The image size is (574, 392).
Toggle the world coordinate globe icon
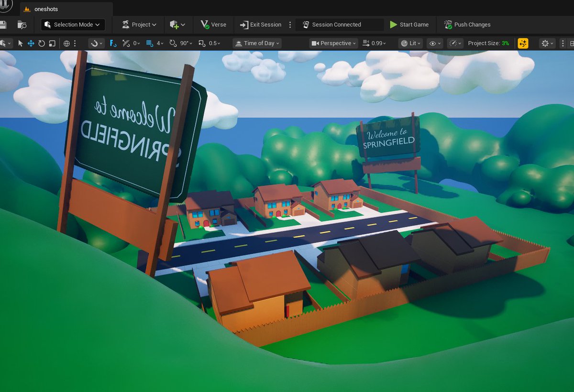[x=66, y=43]
